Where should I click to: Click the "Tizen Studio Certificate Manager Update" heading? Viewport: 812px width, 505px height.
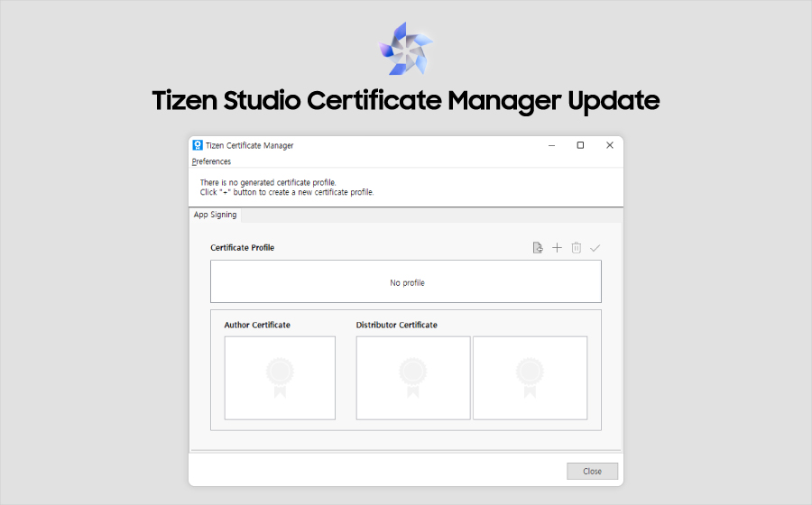(x=406, y=100)
